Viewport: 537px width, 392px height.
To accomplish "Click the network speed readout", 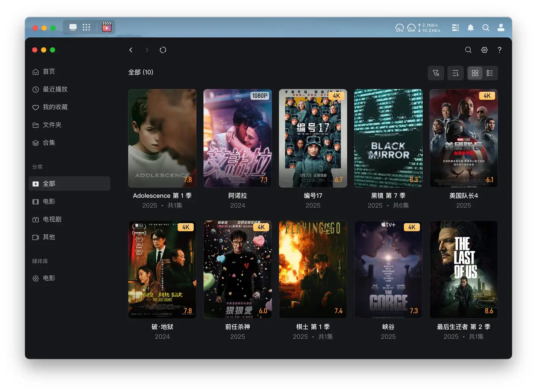I will [x=429, y=28].
